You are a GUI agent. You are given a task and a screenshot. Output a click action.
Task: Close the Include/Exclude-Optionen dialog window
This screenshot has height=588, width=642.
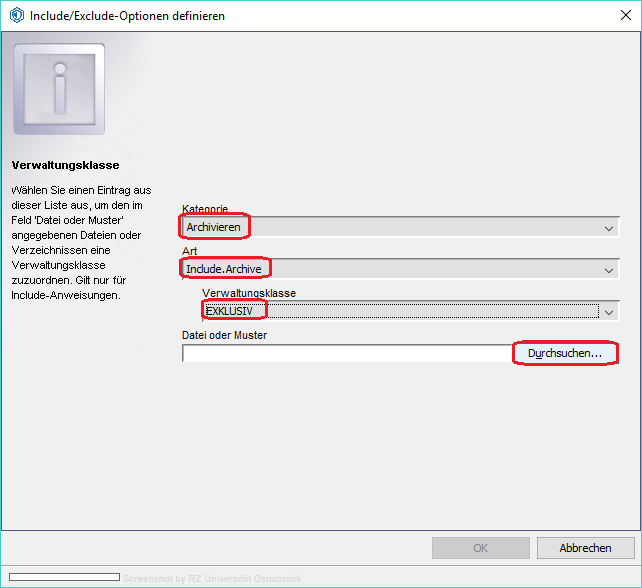[x=617, y=16]
